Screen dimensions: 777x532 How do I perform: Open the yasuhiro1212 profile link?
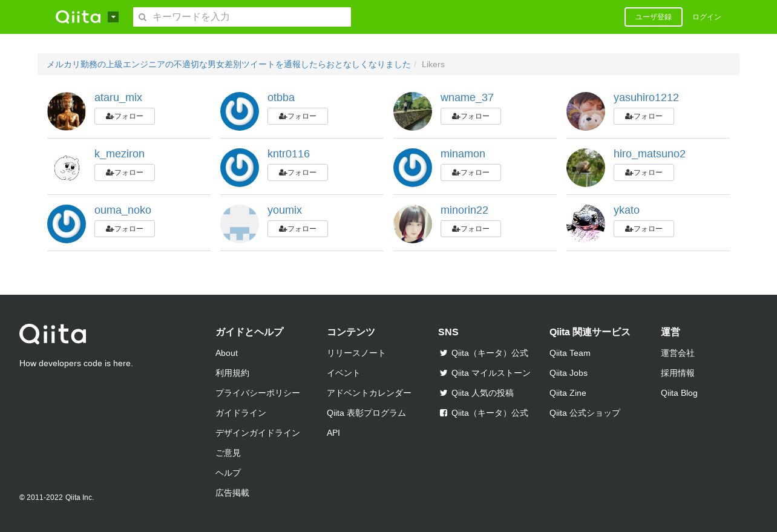click(646, 97)
